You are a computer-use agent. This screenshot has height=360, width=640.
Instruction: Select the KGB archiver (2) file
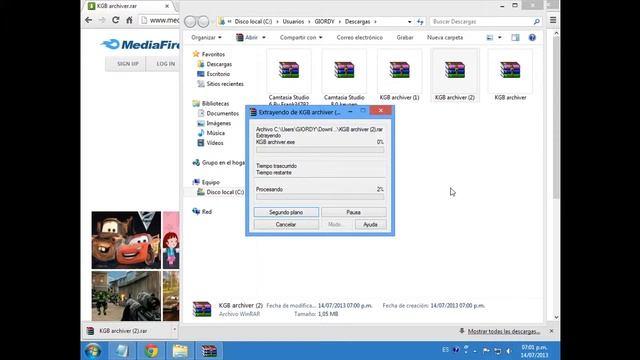[455, 76]
